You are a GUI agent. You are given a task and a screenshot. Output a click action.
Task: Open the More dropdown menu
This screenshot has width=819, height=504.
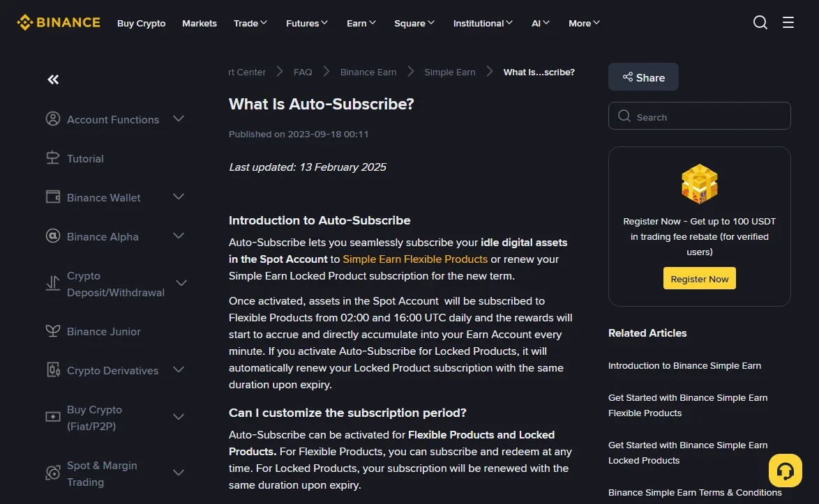[584, 23]
